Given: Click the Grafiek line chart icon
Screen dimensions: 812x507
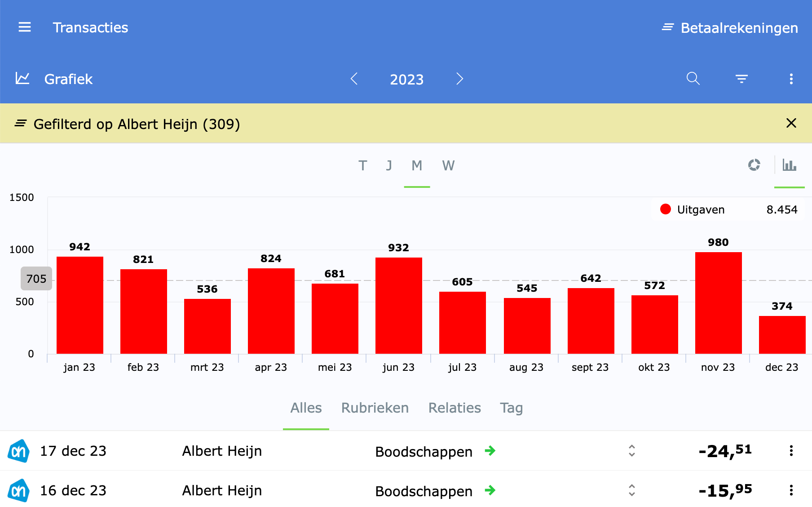Looking at the screenshot, I should [x=22, y=79].
